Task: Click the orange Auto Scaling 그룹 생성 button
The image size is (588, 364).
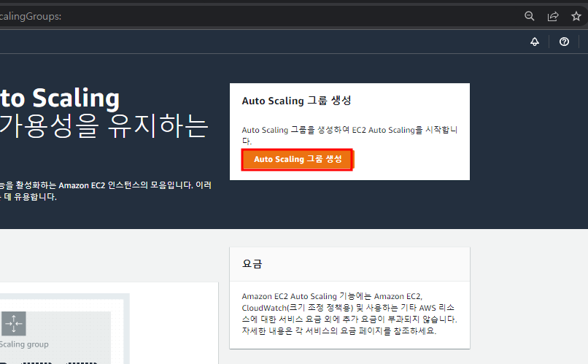Action: click(x=298, y=159)
